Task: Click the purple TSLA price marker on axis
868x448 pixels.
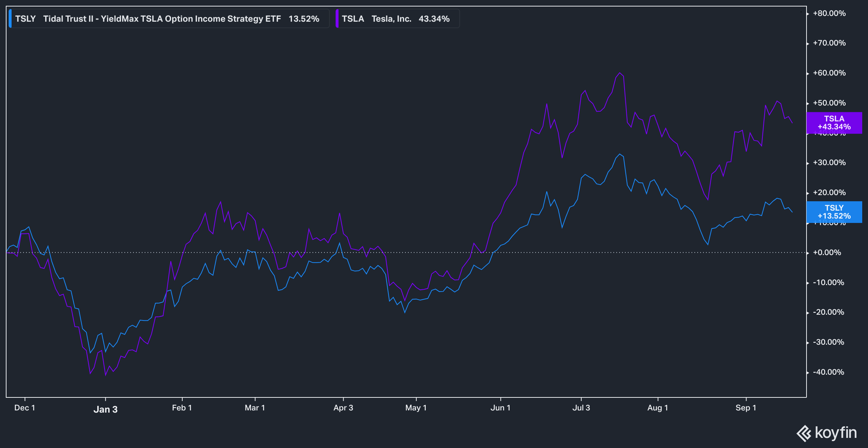Action: pyautogui.click(x=835, y=123)
